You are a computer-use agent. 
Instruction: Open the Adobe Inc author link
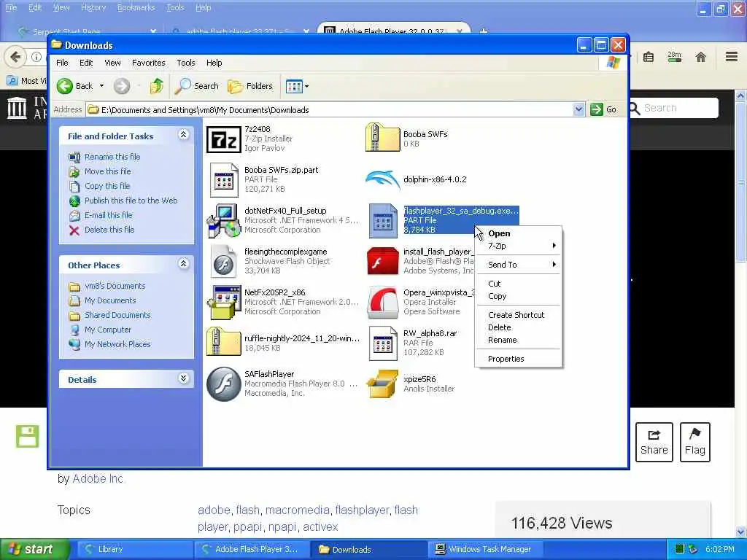pyautogui.click(x=98, y=478)
